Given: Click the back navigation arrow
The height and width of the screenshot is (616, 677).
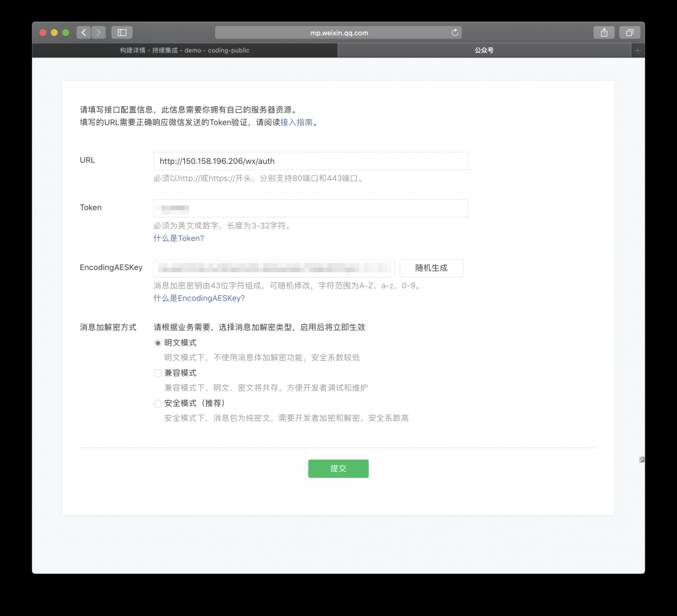Looking at the screenshot, I should pos(83,32).
